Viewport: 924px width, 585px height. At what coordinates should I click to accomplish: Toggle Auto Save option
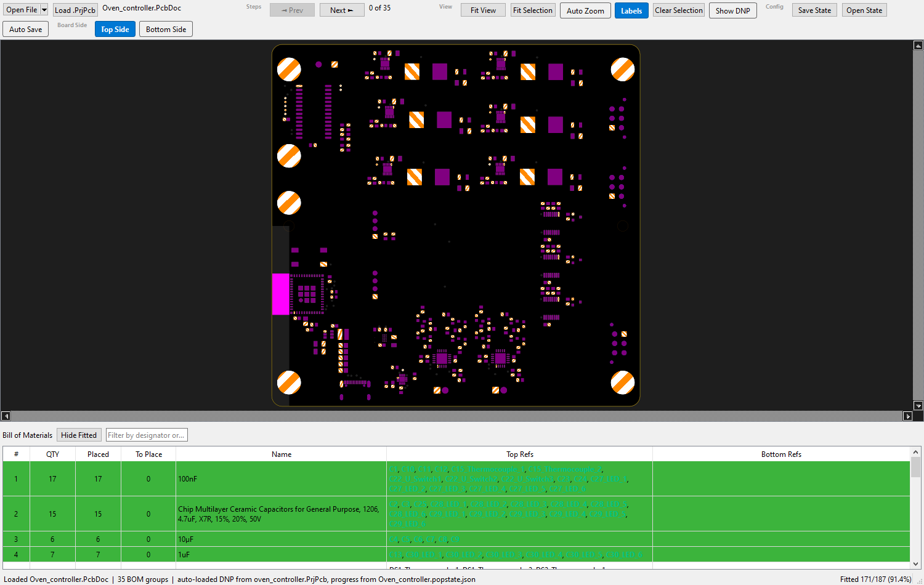[x=26, y=29]
